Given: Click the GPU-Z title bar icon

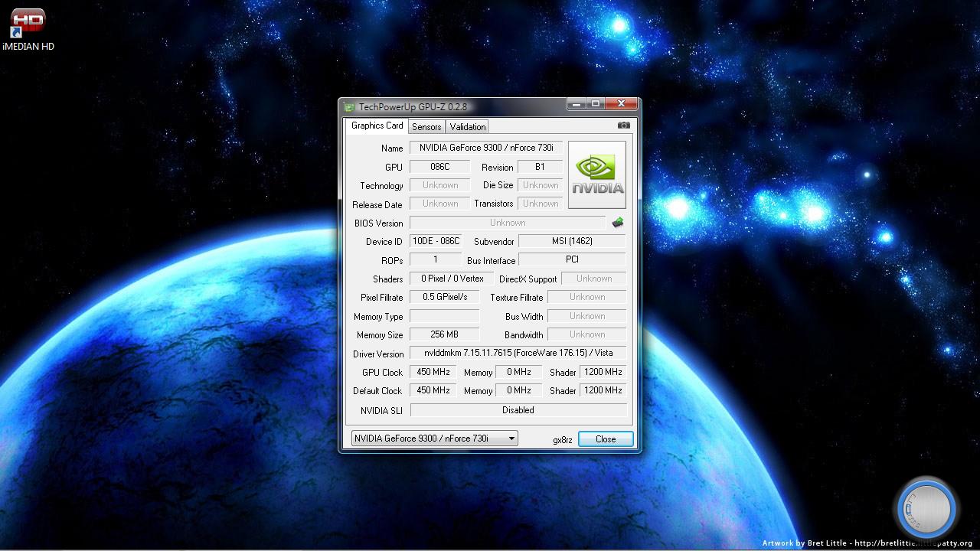Looking at the screenshot, I should point(349,107).
